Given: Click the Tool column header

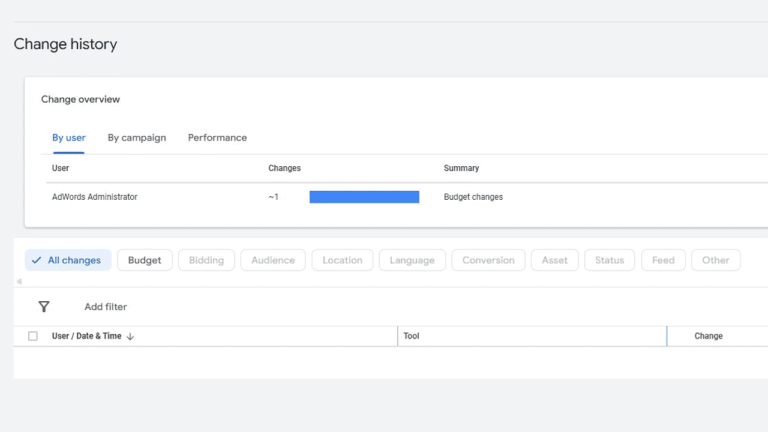Looking at the screenshot, I should coord(411,336).
